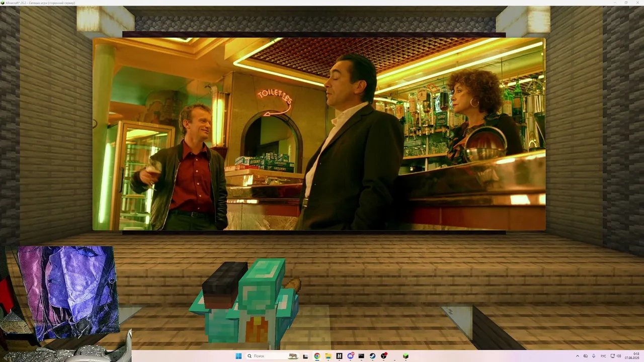This screenshot has width=644, height=362.
Task: Open OBS Studio from the taskbar
Action: click(x=384, y=356)
